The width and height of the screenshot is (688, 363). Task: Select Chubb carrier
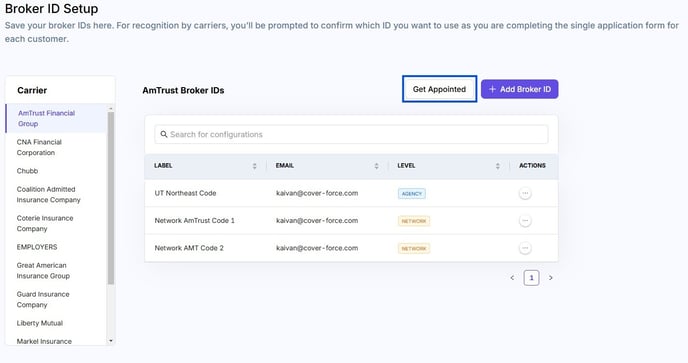click(x=56, y=171)
